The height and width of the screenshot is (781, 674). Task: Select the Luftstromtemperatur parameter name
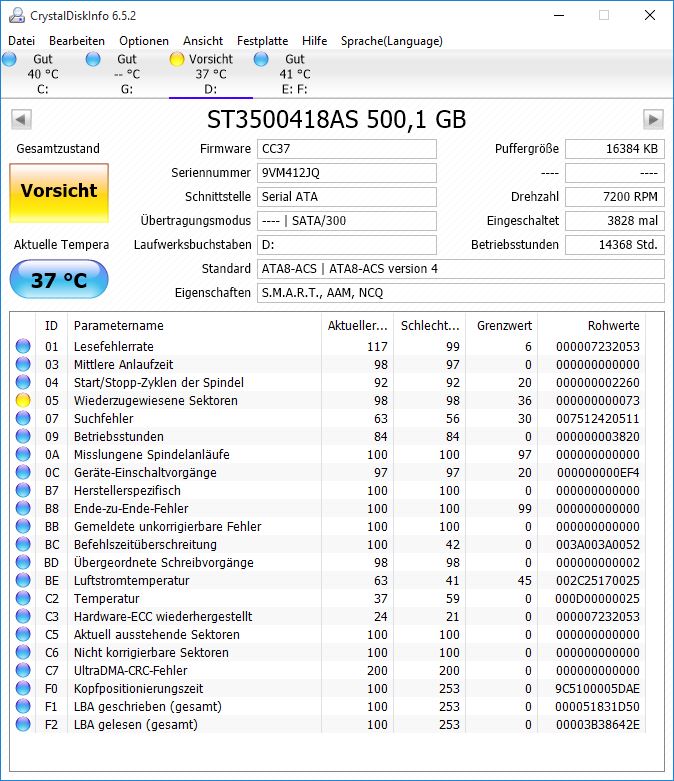(x=132, y=580)
